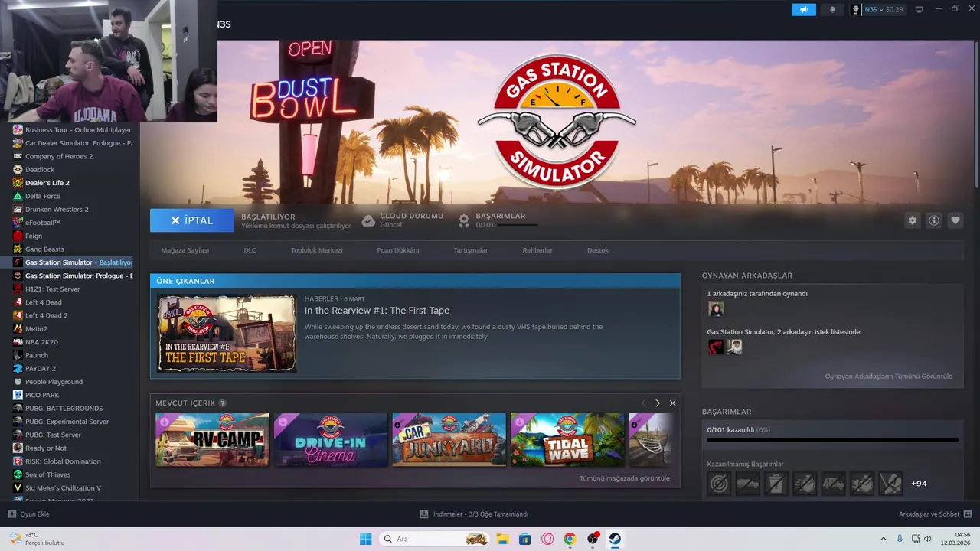
Task: Click the Başarımlar achievements icon
Action: (x=464, y=220)
